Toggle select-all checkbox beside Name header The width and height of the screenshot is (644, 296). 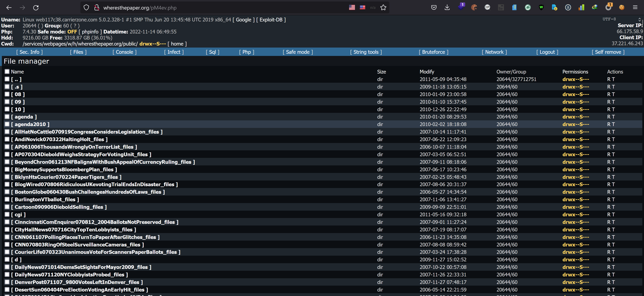tap(7, 72)
